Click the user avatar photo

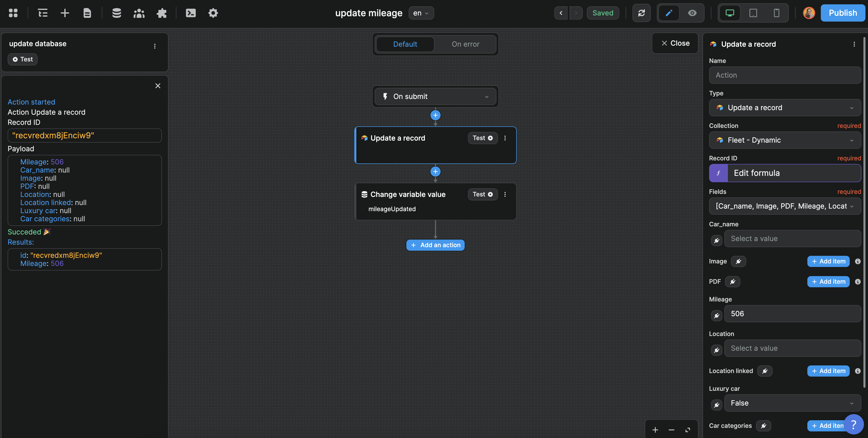[x=809, y=13]
